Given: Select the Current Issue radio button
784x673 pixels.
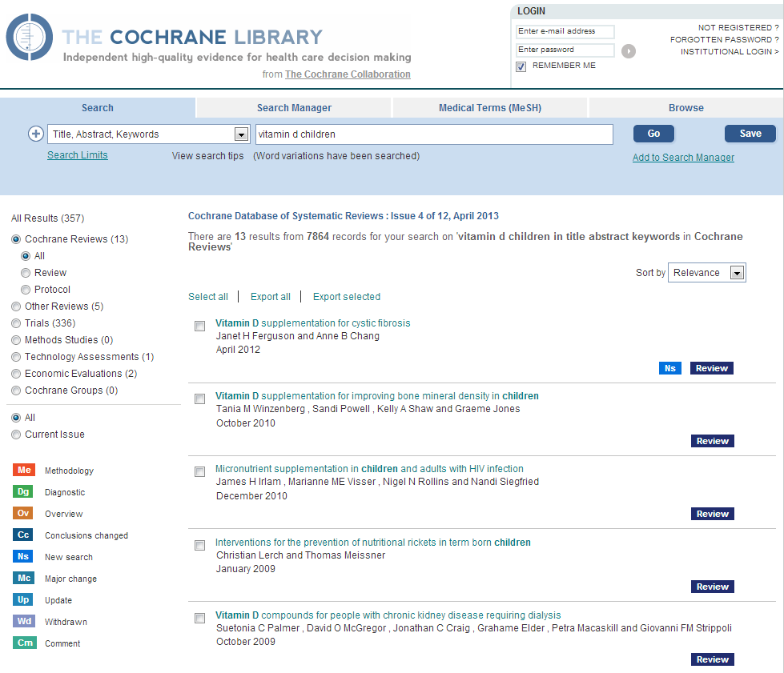Looking at the screenshot, I should pyautogui.click(x=16, y=435).
